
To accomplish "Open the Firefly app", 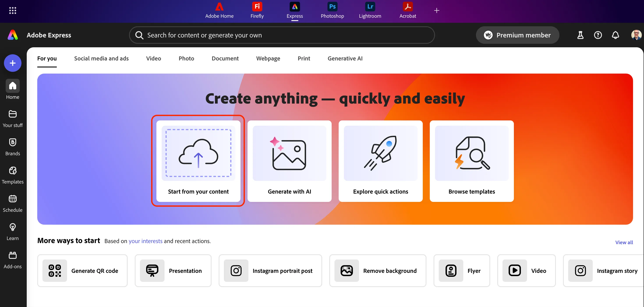I will [x=257, y=11].
